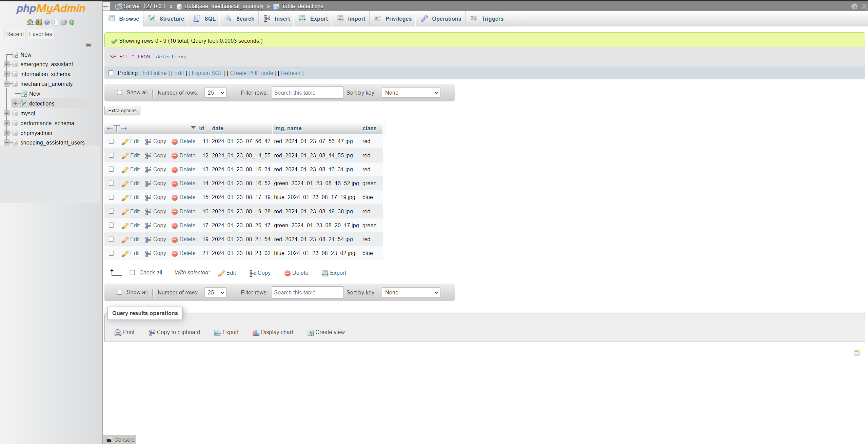Click the Import tab icon

pyautogui.click(x=340, y=19)
